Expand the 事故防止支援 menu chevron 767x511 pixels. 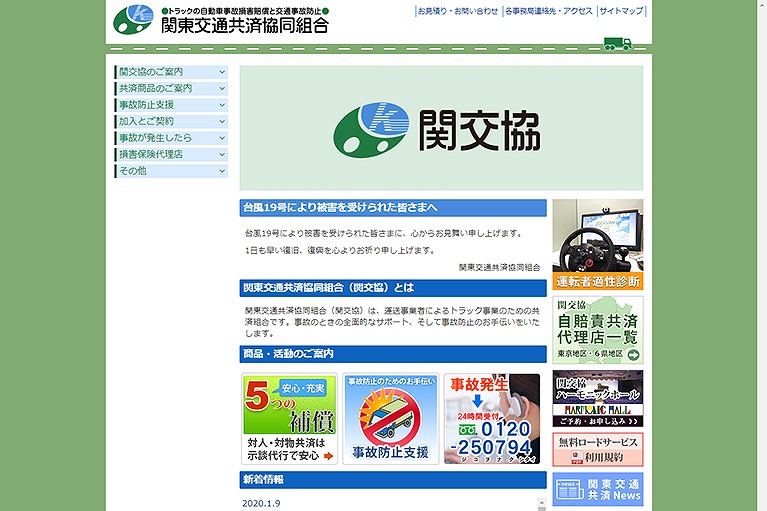coord(222,105)
